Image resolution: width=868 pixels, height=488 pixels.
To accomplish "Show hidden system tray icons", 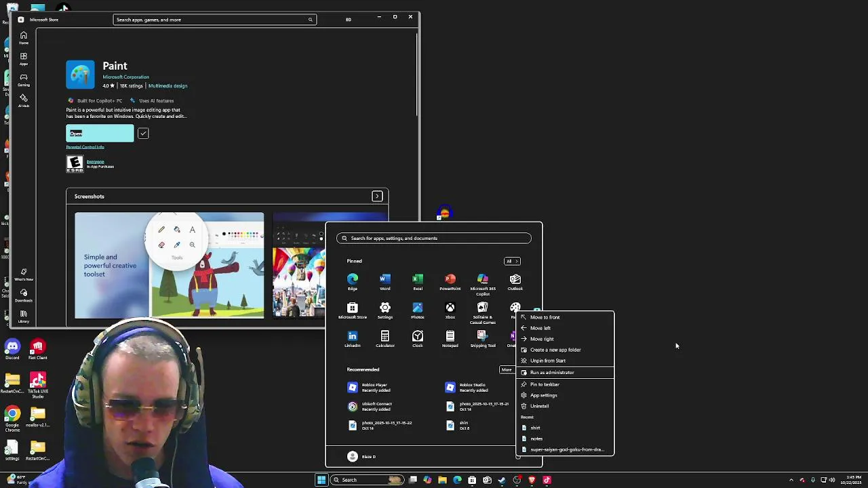I will click(791, 480).
